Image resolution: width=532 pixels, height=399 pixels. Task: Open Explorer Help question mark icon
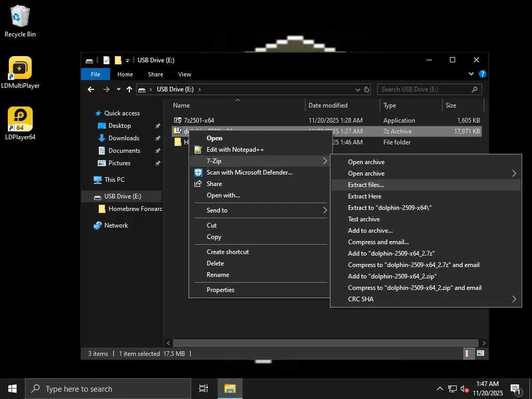pos(482,74)
